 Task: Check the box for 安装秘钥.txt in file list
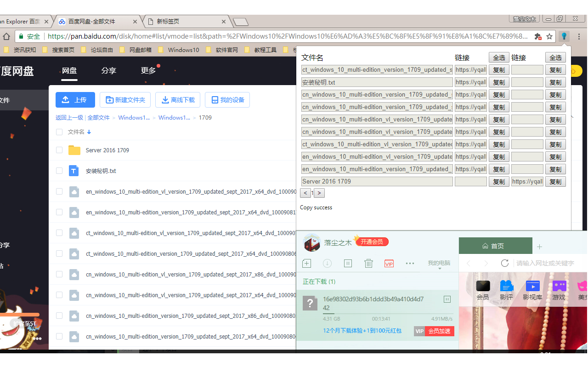click(59, 171)
